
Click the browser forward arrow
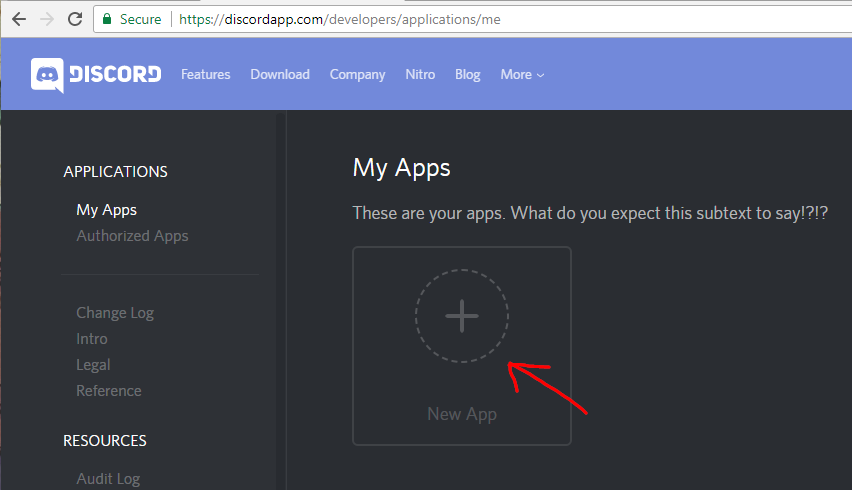coord(47,20)
